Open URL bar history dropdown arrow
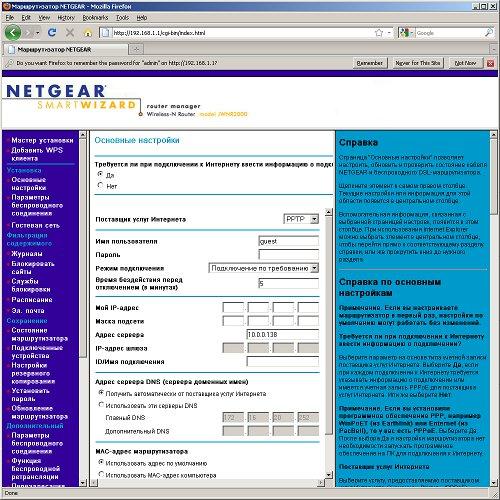Screen dimensions: 500x500 389,33
